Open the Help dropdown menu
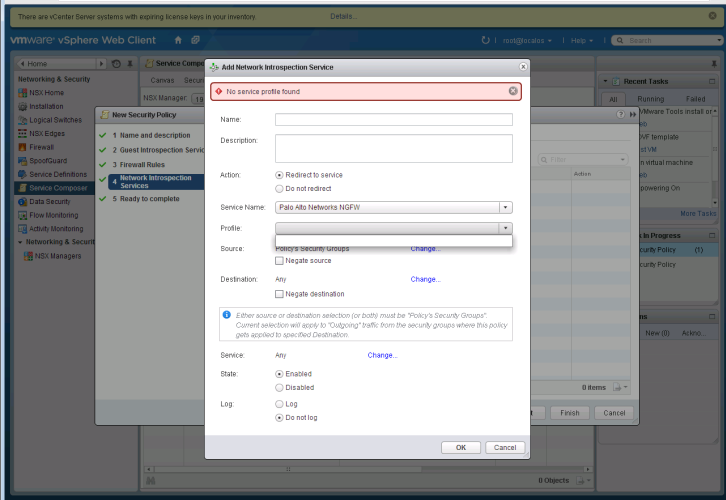The image size is (726, 500). coord(582,41)
